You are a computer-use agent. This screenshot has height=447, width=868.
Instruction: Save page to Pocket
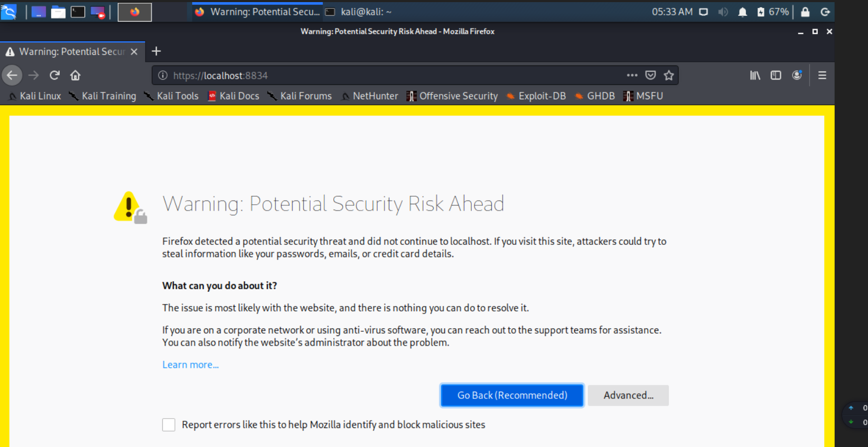[x=650, y=75]
